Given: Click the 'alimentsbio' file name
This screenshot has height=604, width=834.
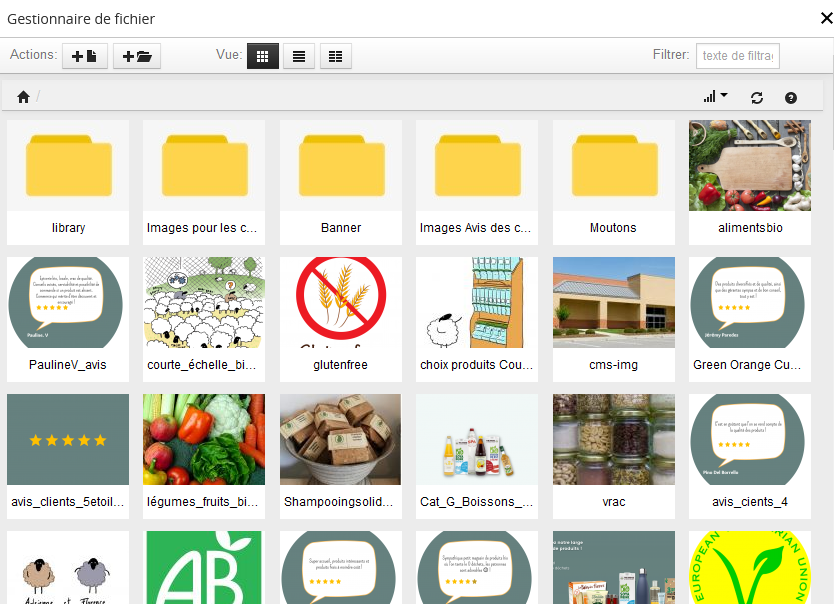Looking at the screenshot, I should (750, 228).
